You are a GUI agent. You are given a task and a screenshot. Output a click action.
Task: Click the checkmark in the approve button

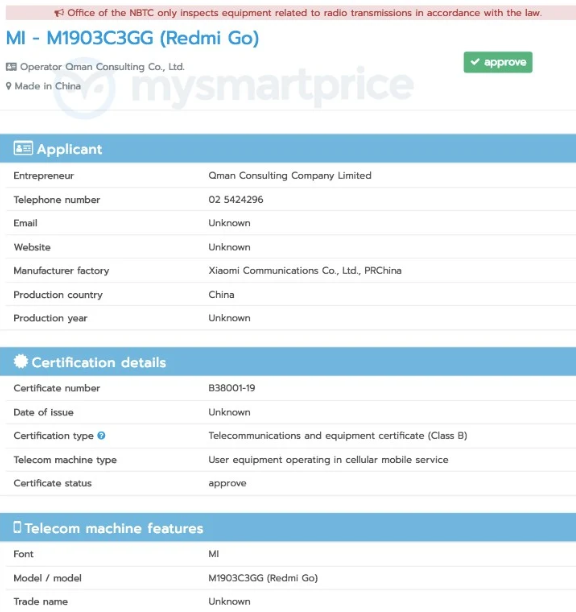475,62
